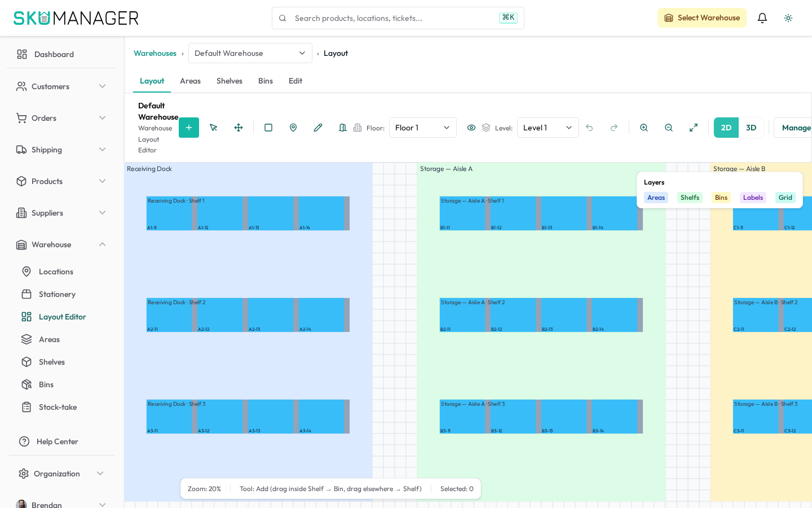Switch to the Areas tab
Screen dimensions: 812x508
[x=190, y=81]
